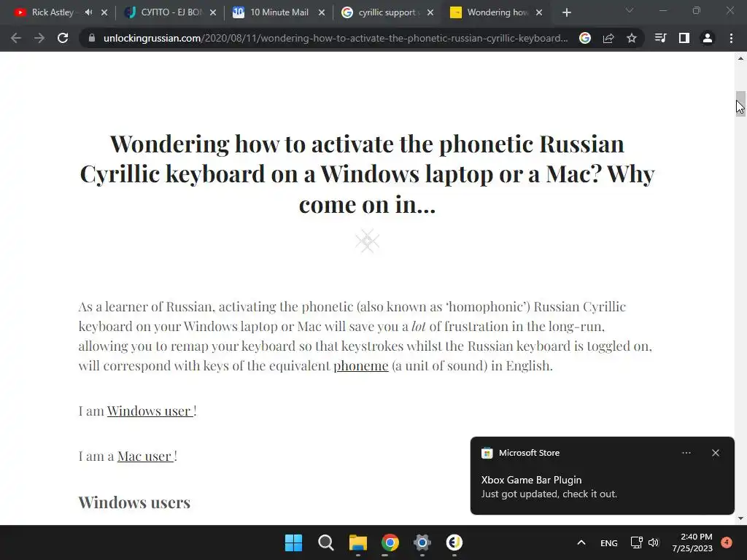The height and width of the screenshot is (560, 747).
Task: Open the media control icon in toolbar
Action: pyautogui.click(x=660, y=38)
